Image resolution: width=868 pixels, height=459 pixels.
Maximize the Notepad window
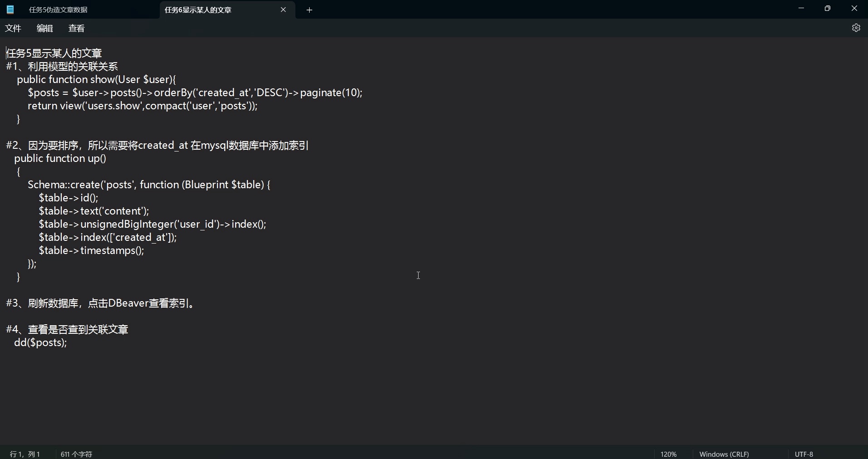click(828, 8)
